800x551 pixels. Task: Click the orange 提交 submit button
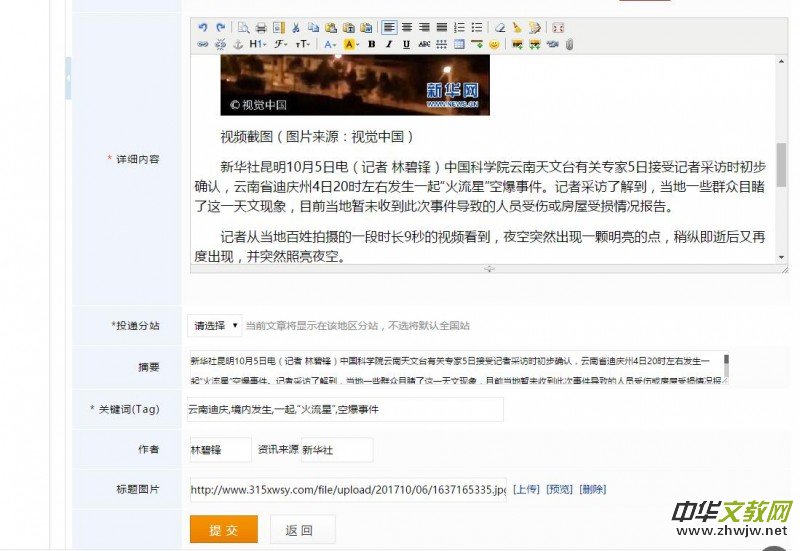click(x=223, y=530)
